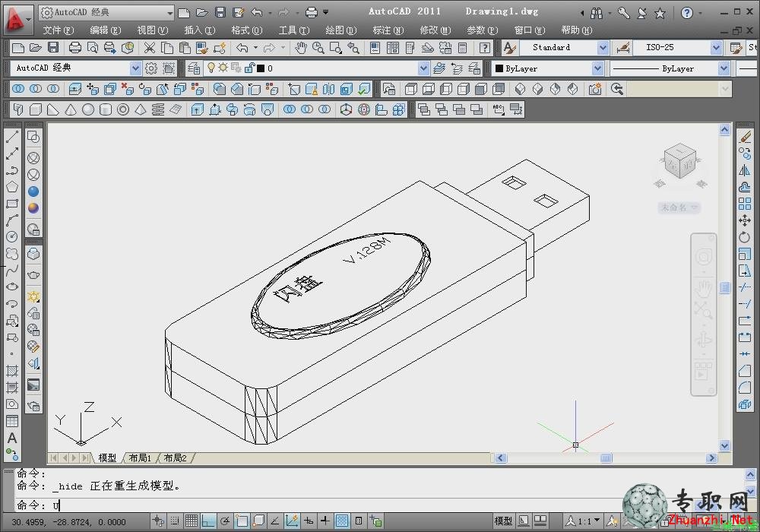Open the 视图(V) menu
Image resolution: width=760 pixels, height=532 pixels.
pyautogui.click(x=153, y=30)
